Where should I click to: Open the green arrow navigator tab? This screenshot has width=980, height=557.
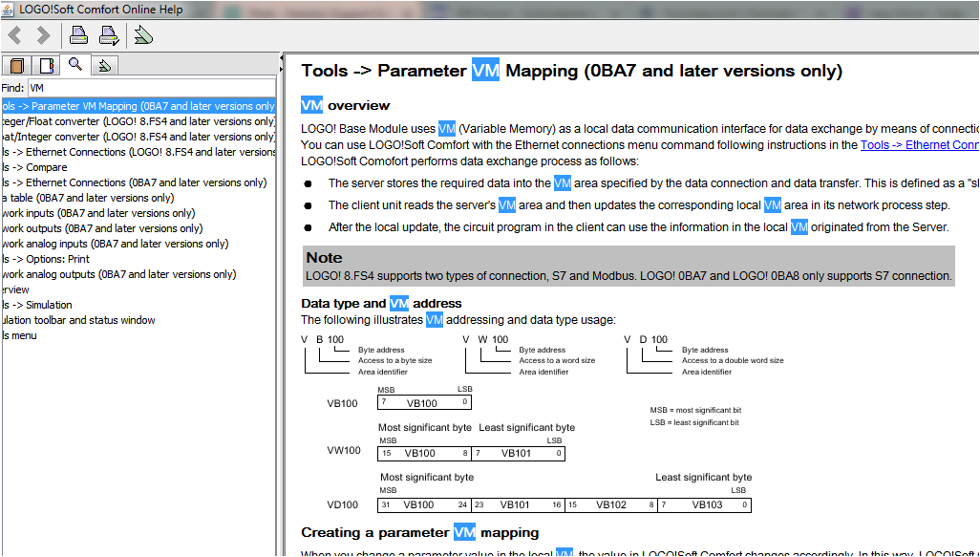[x=104, y=65]
